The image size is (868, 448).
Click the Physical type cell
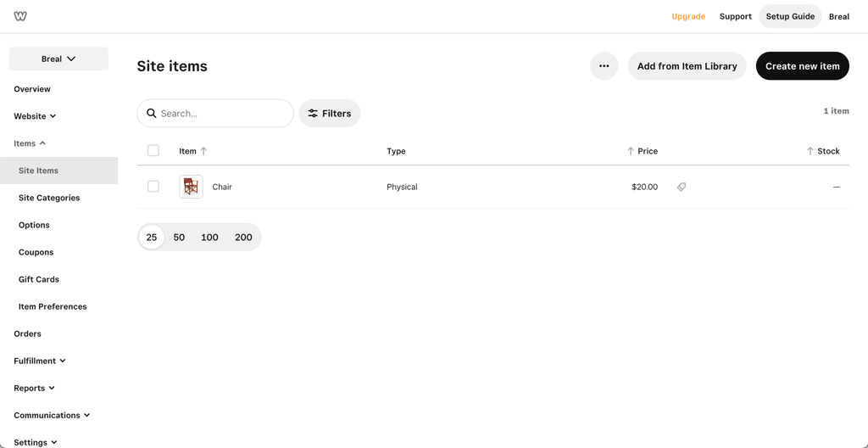402,187
